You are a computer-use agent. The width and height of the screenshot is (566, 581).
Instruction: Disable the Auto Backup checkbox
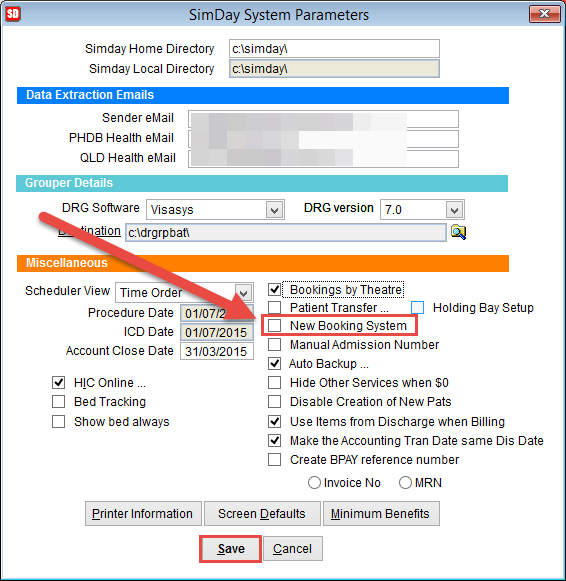(274, 363)
